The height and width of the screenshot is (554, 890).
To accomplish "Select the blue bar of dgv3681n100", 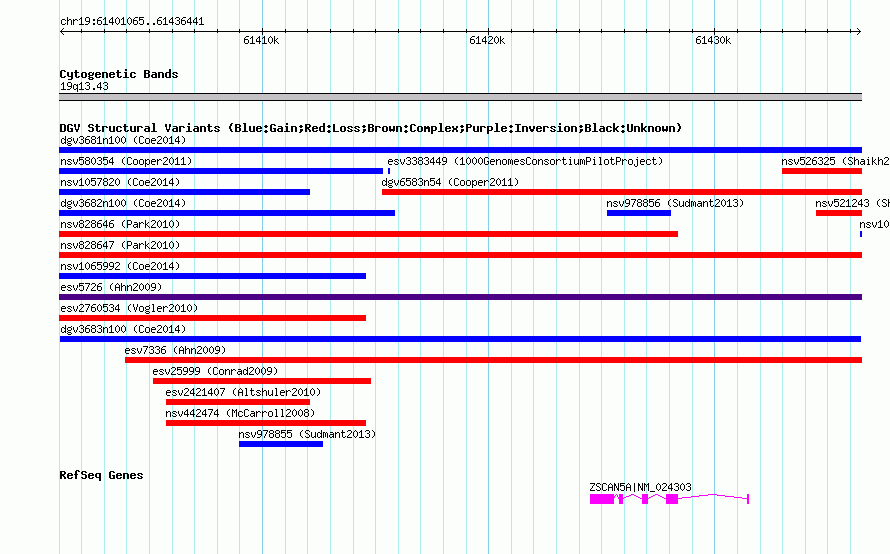I will pyautogui.click(x=460, y=150).
